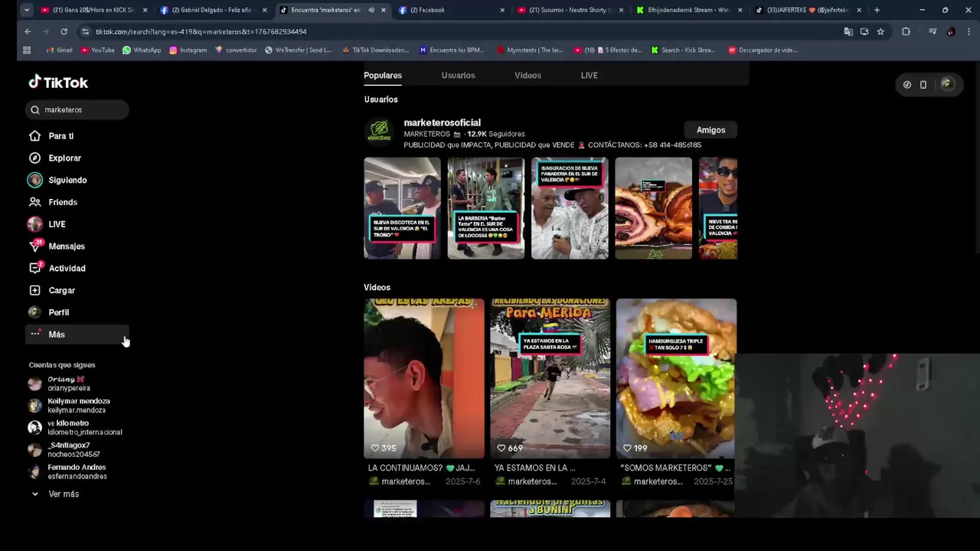Open the Search - Kick Streams bookmark
The width and height of the screenshot is (980, 551).
(683, 51)
